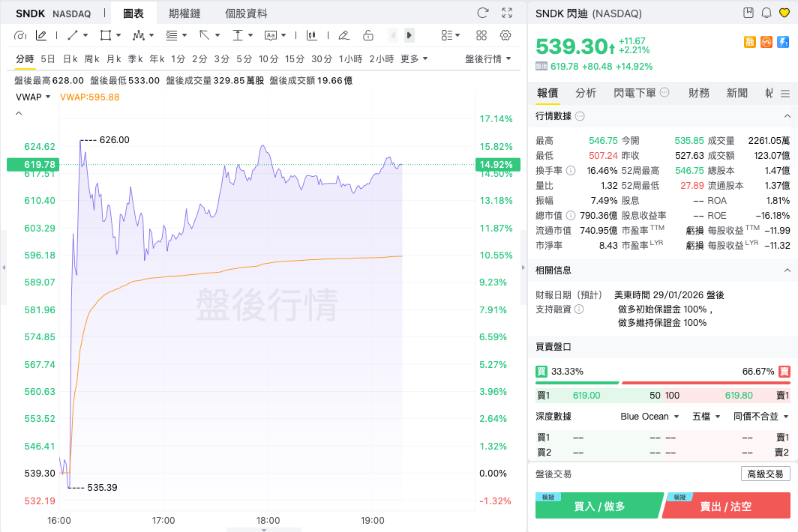Select the 5日 timeframe

pyautogui.click(x=48, y=58)
